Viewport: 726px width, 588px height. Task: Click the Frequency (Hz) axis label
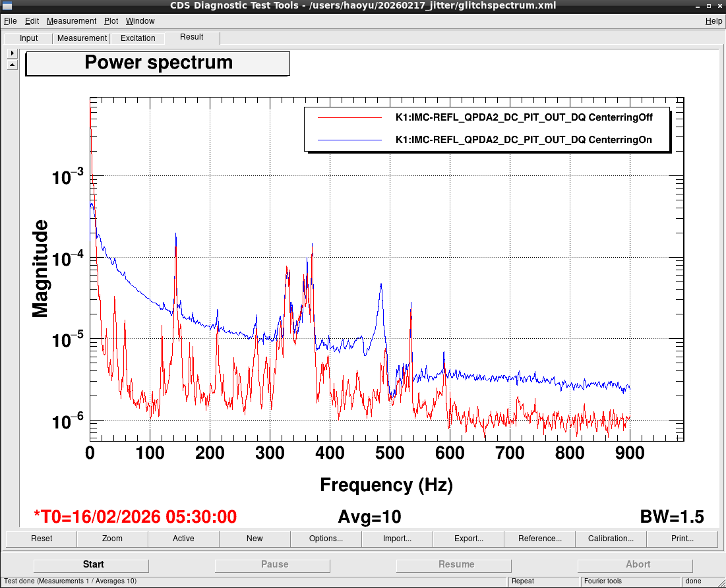tap(386, 485)
